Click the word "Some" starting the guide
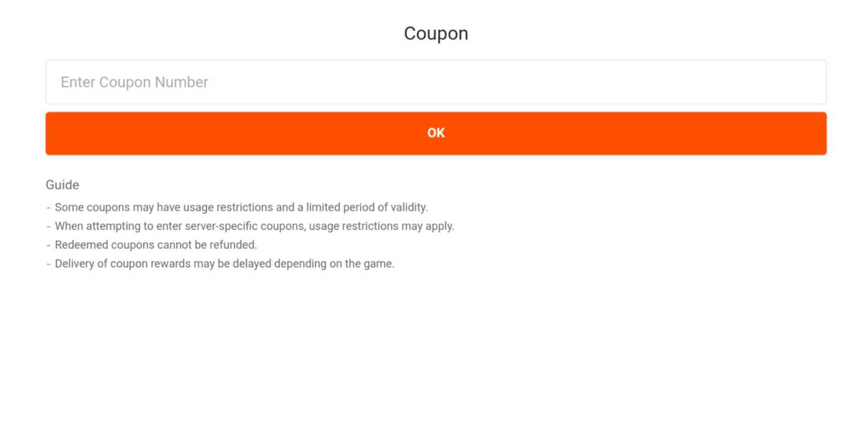 point(69,207)
